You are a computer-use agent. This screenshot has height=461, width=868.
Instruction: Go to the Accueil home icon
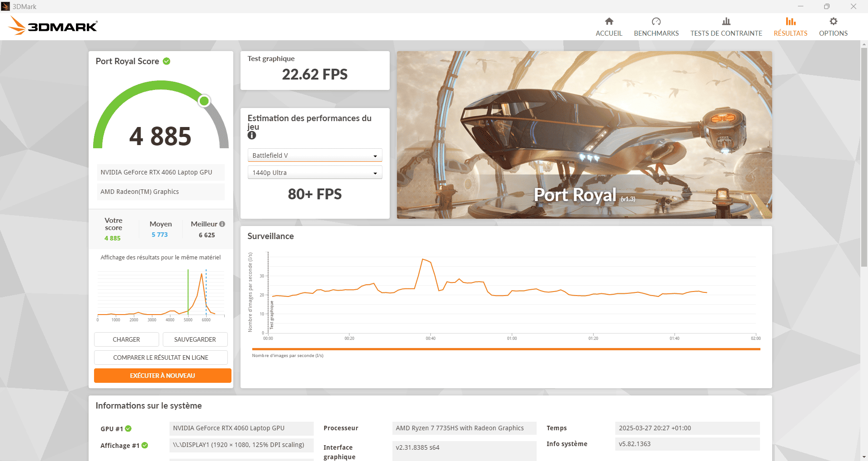[x=609, y=21]
